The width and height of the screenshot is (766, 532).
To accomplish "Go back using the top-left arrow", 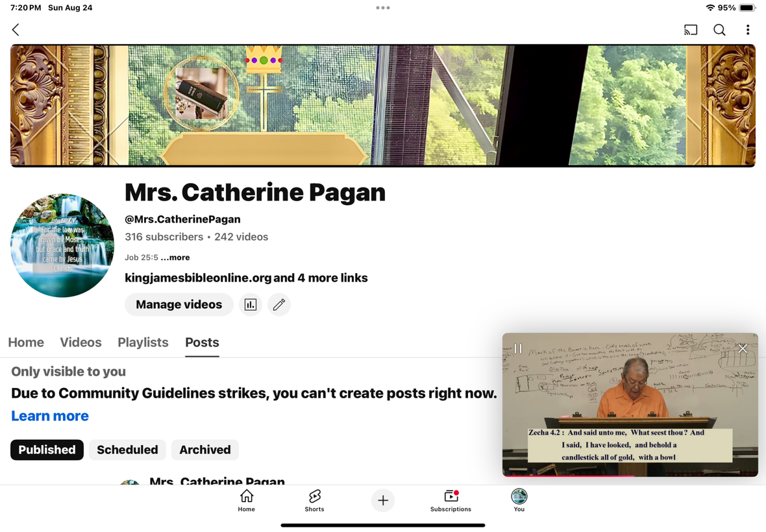I will tap(16, 30).
